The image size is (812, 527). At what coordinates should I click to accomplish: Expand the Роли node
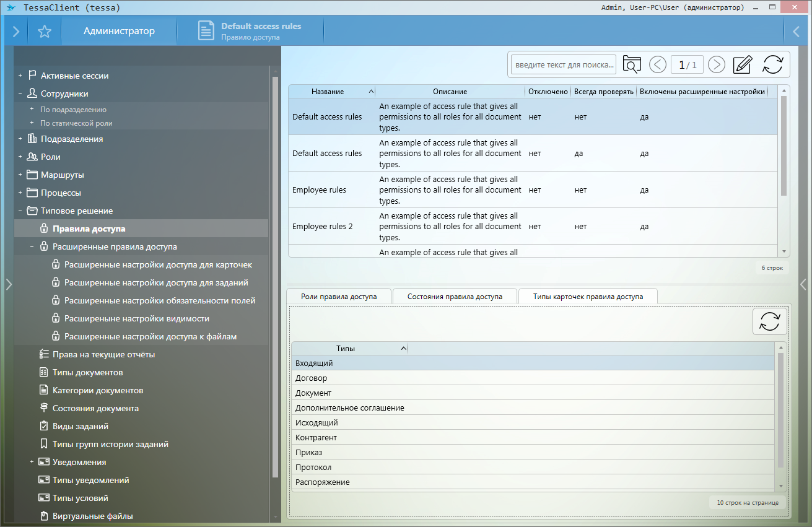20,157
